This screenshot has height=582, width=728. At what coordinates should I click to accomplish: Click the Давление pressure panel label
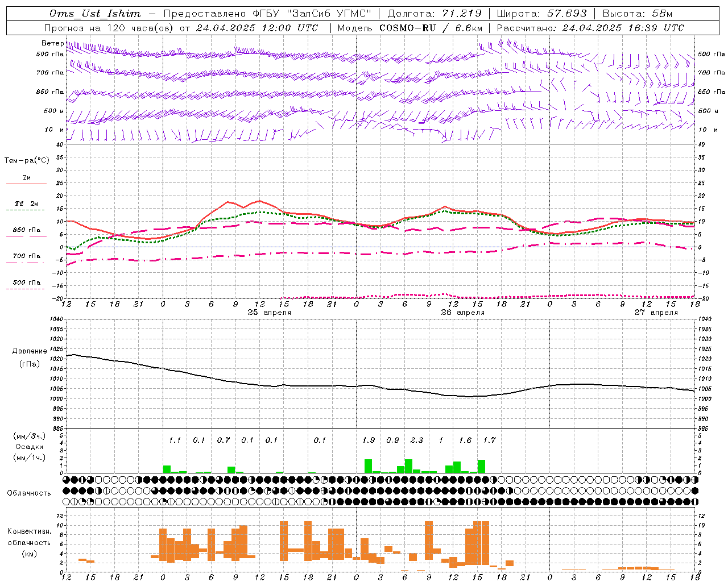coord(30,351)
